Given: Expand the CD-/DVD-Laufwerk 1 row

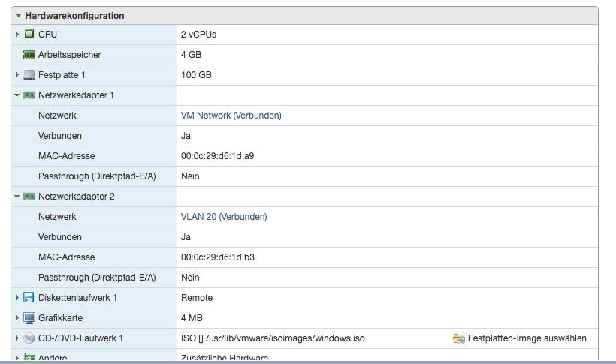Looking at the screenshot, I should click(17, 338).
